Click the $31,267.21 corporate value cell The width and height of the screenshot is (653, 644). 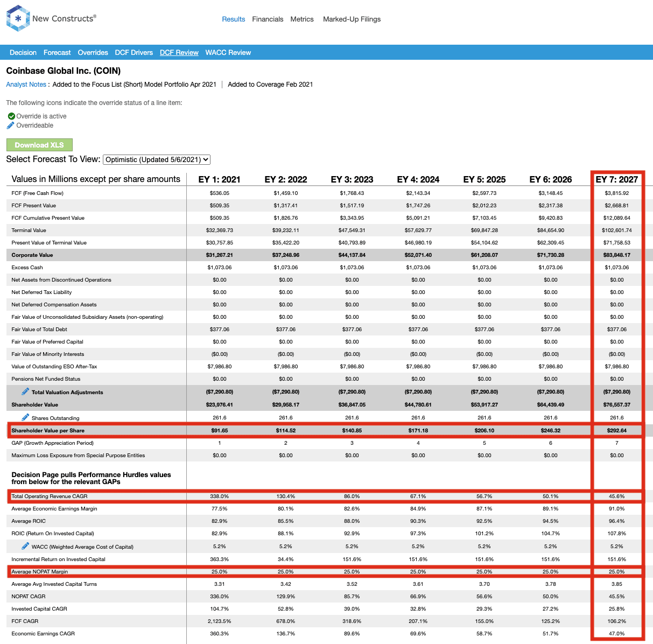pyautogui.click(x=220, y=255)
